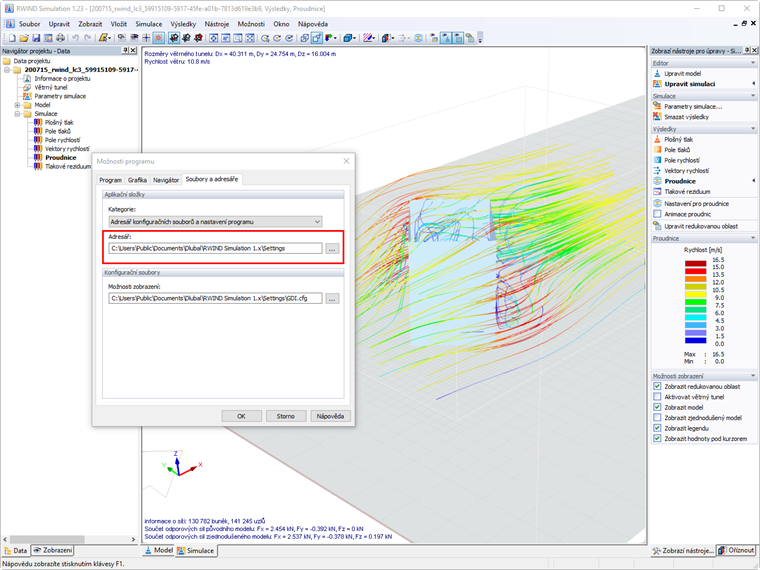The height and width of the screenshot is (570, 760).
Task: Click the application icon in menu bar
Action: (10, 24)
